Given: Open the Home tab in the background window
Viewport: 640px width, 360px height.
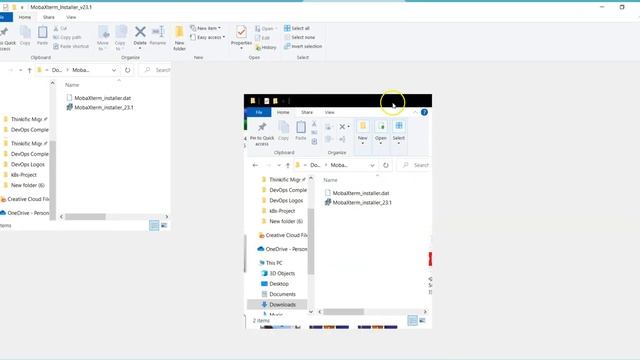Looking at the screenshot, I should pos(24,17).
